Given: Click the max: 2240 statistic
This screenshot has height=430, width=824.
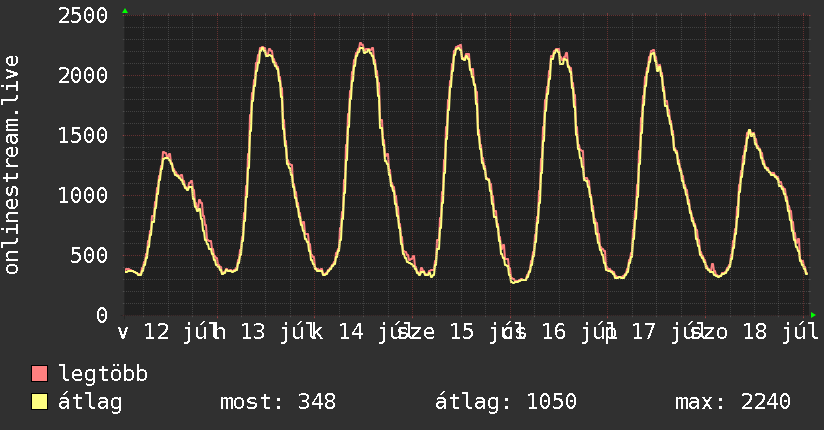Looking at the screenshot, I should [733, 402].
